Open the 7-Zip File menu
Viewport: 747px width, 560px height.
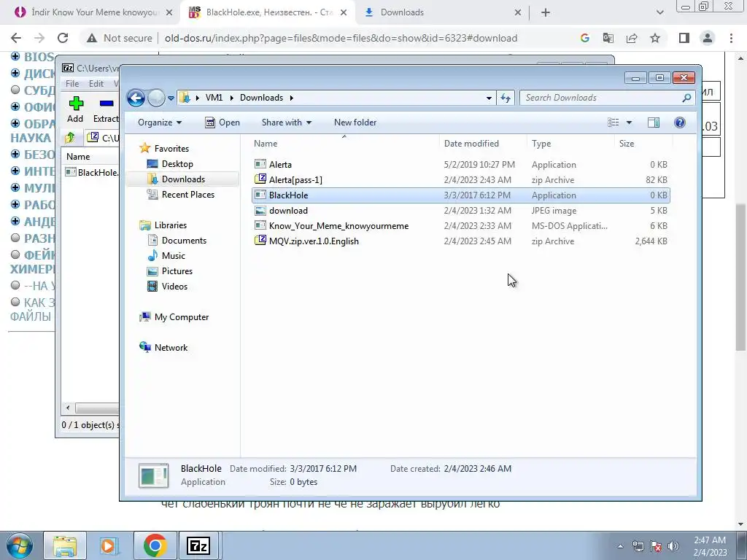[72, 83]
